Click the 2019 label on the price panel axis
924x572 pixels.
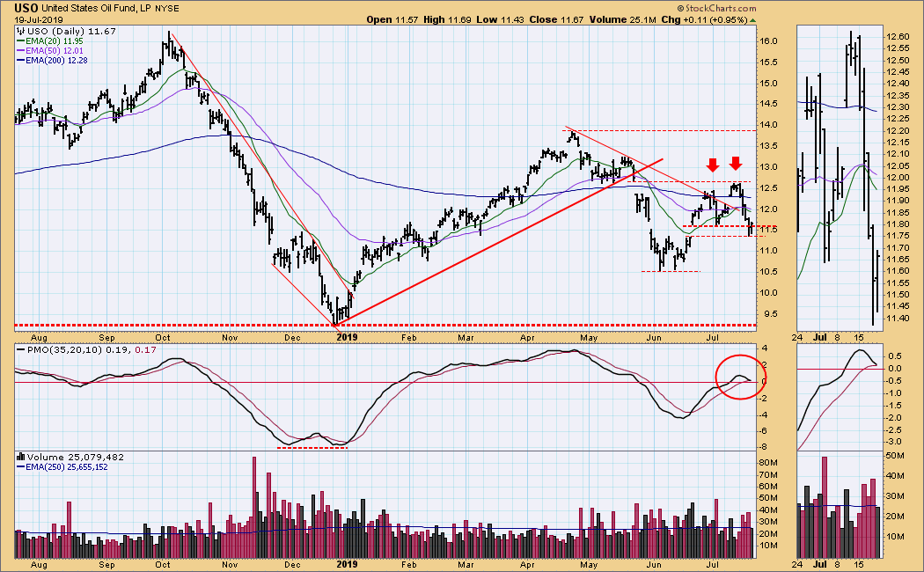tap(347, 338)
